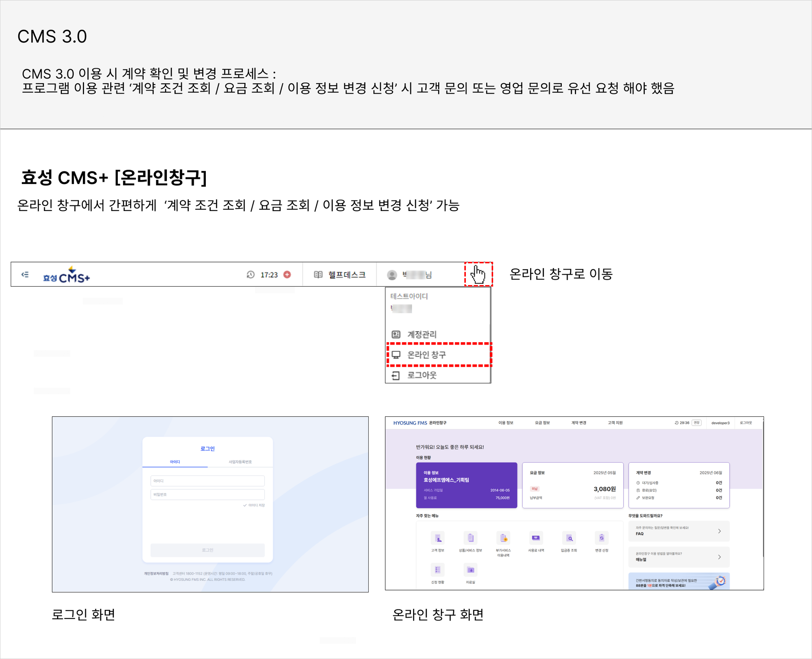The height and width of the screenshot is (659, 812).
Task: Click the 보완요청 pencil icon
Action: click(638, 498)
